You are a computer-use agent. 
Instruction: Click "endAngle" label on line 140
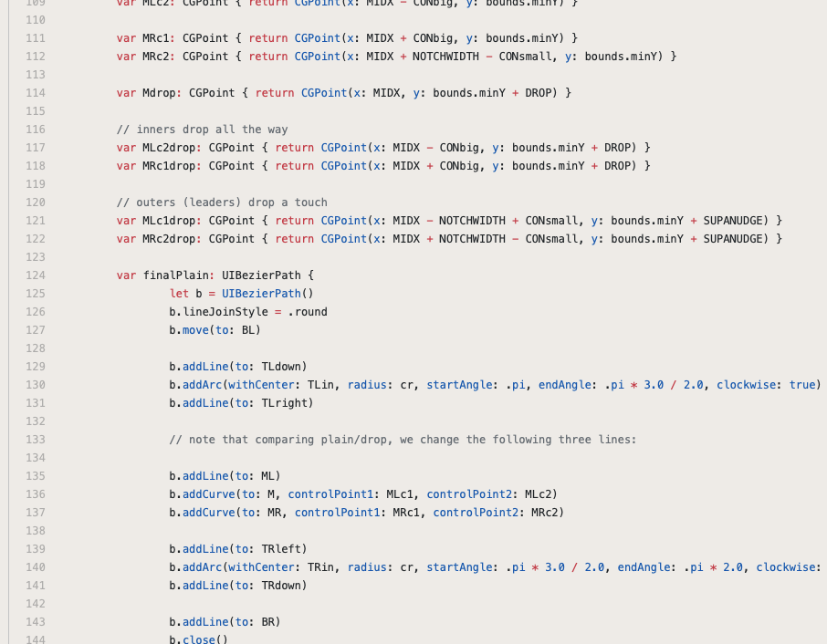pos(644,567)
